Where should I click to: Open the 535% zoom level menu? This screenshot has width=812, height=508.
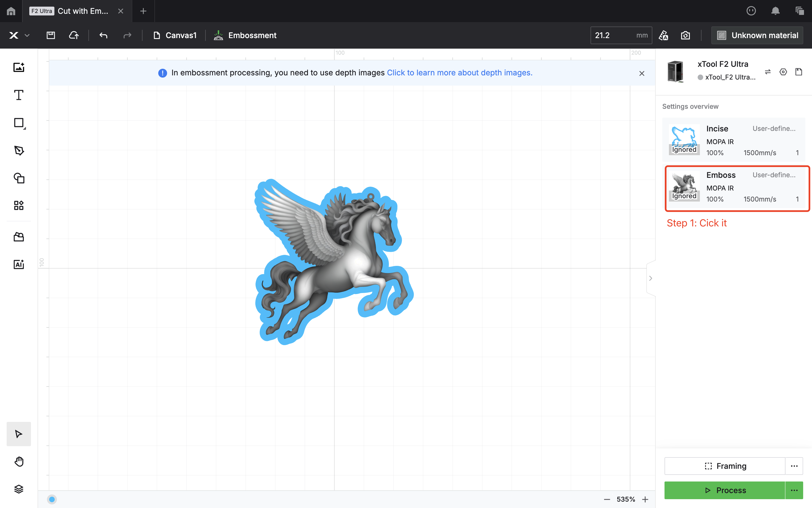point(626,499)
